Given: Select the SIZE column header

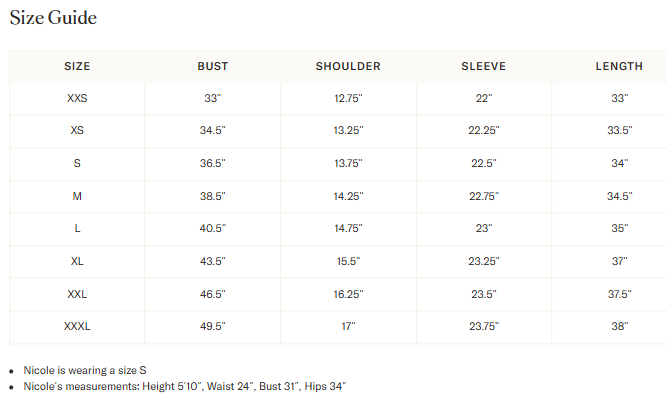Looking at the screenshot, I should tap(77, 66).
